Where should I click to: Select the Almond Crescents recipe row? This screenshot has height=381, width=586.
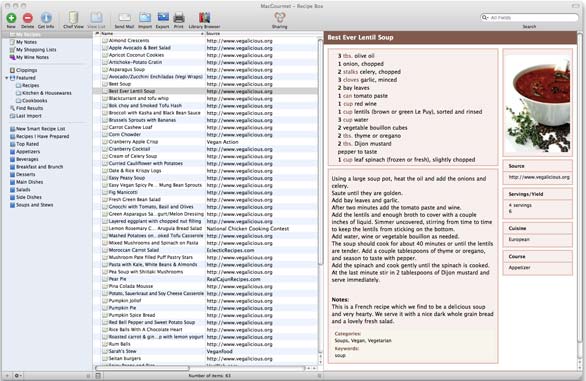(x=205, y=40)
